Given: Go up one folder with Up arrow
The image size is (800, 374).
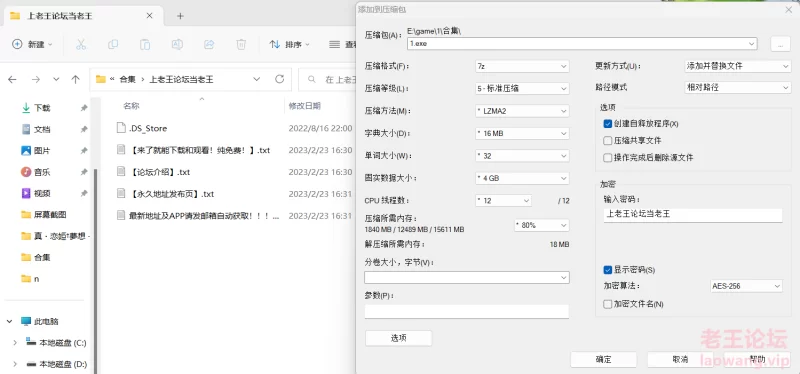Looking at the screenshot, I should pos(76,79).
